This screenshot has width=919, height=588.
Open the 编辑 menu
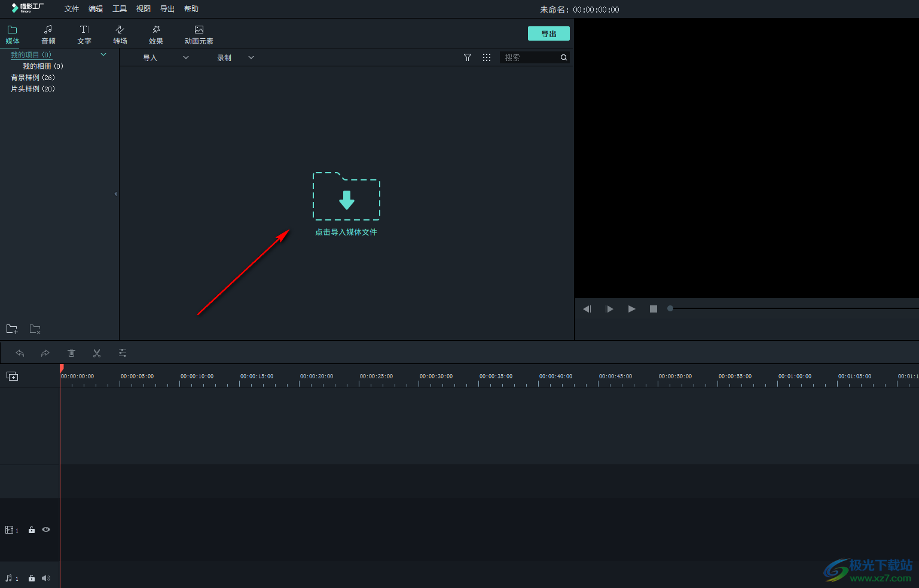click(96, 9)
